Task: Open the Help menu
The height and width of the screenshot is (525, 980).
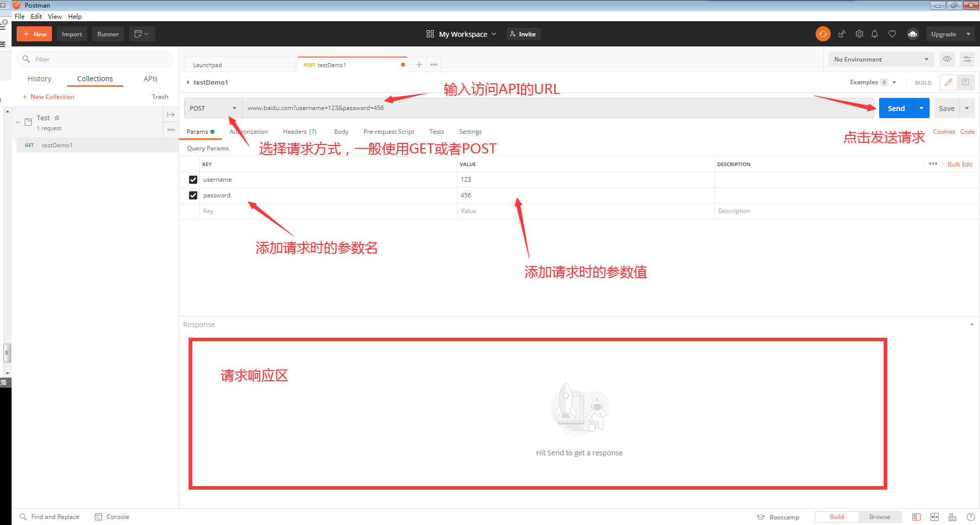Action: tap(75, 16)
